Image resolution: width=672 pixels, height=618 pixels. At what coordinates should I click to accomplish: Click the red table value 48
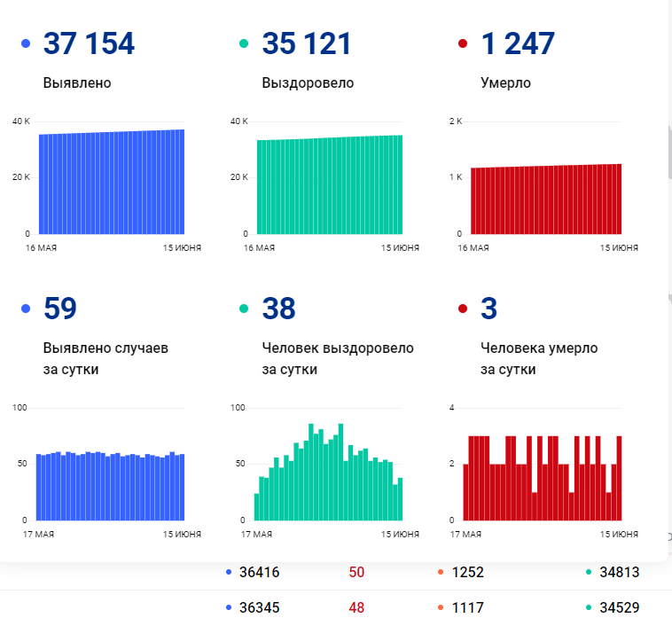(356, 607)
